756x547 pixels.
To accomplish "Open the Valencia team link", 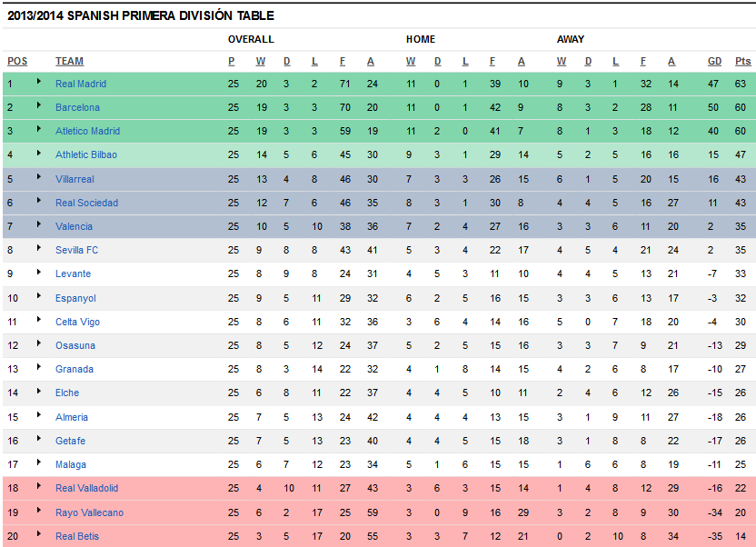I will 74,226.
